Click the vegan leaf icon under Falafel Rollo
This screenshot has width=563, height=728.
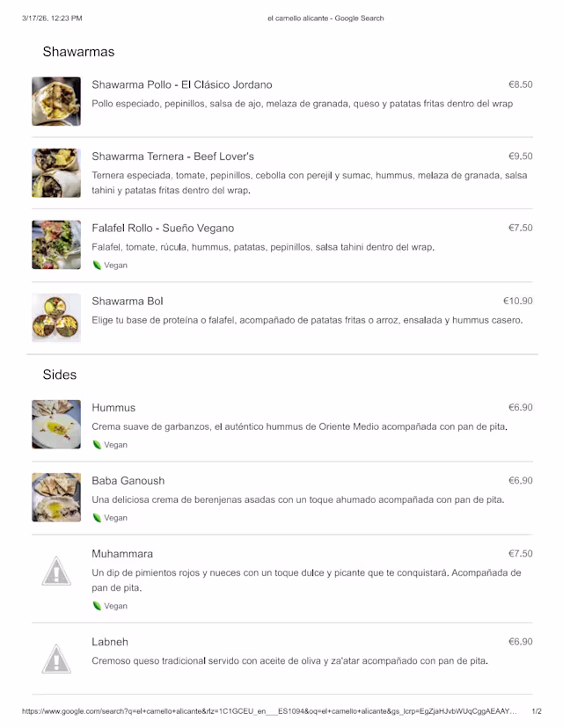pyautogui.click(x=97, y=266)
